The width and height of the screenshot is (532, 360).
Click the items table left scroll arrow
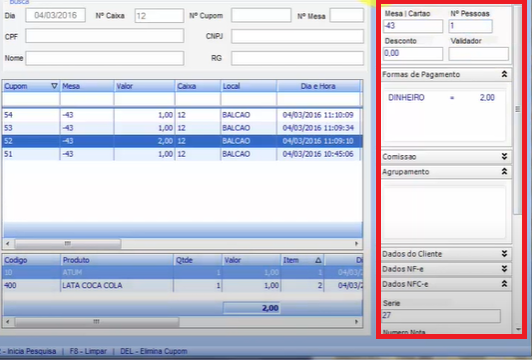(x=7, y=321)
